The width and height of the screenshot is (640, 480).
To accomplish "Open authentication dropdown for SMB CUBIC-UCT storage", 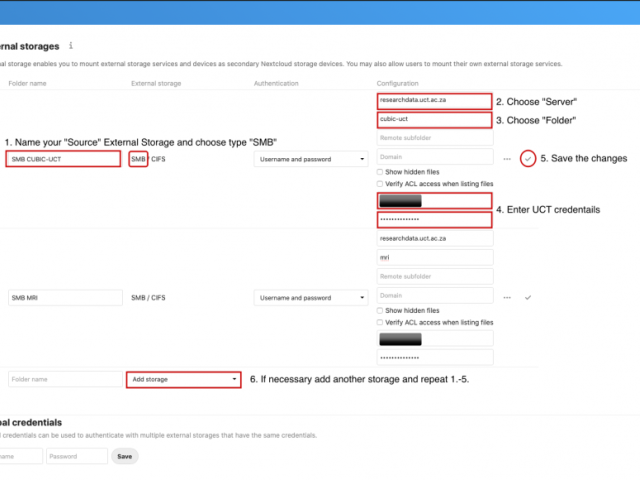I will pyautogui.click(x=311, y=159).
